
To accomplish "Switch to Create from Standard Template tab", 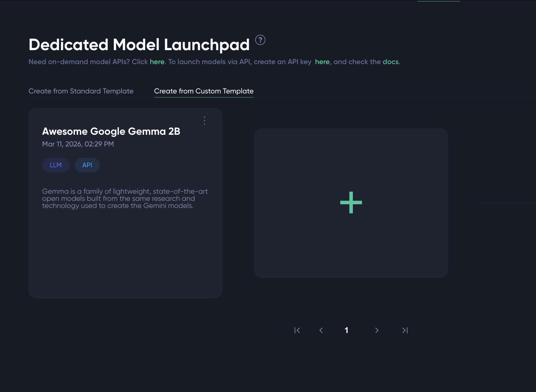I will click(81, 91).
